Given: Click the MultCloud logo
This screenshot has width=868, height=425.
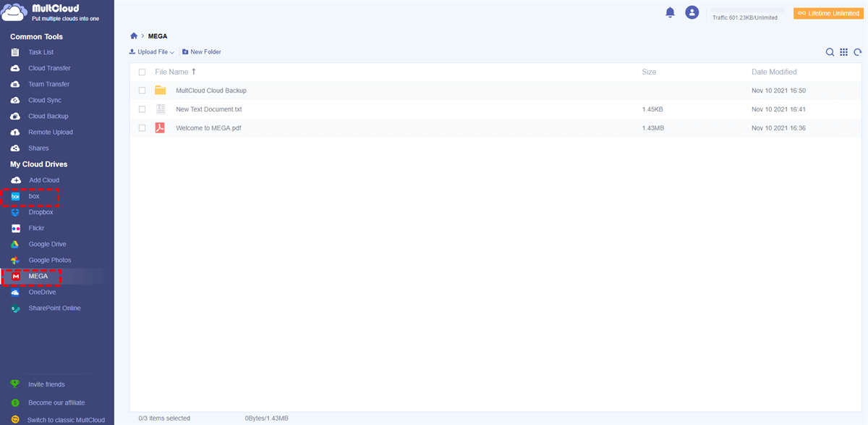Looking at the screenshot, I should 51,12.
